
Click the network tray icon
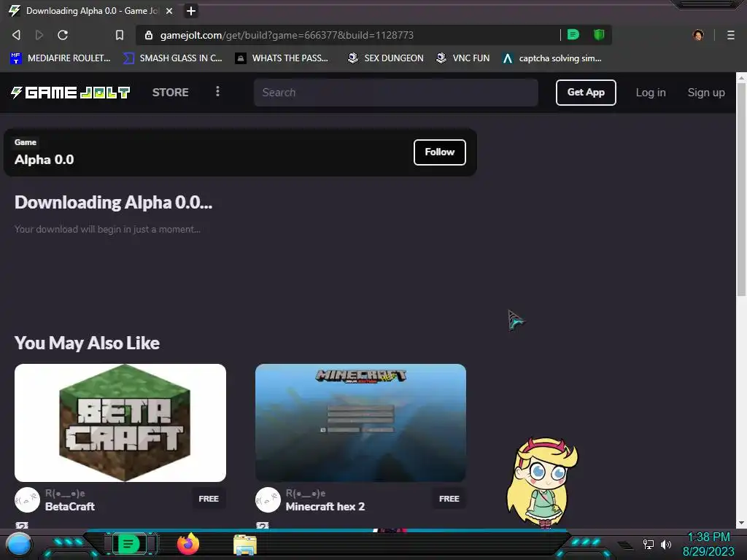649,544
